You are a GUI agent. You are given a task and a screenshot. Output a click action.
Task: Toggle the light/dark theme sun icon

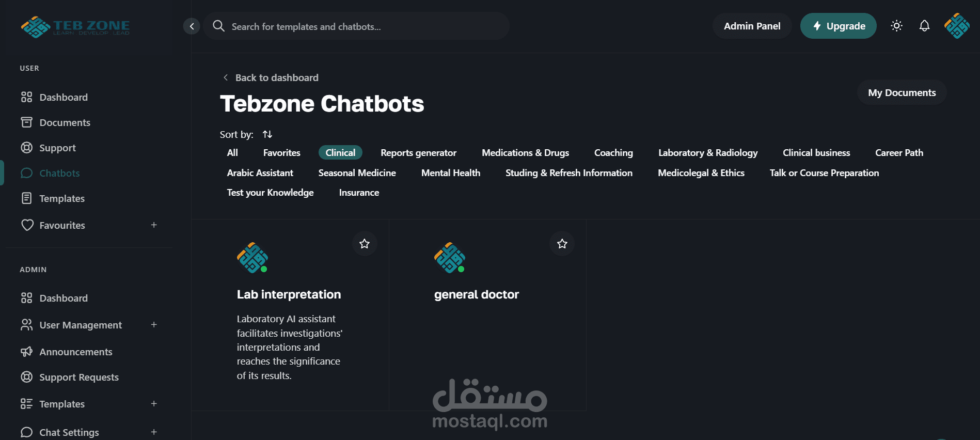tap(896, 26)
